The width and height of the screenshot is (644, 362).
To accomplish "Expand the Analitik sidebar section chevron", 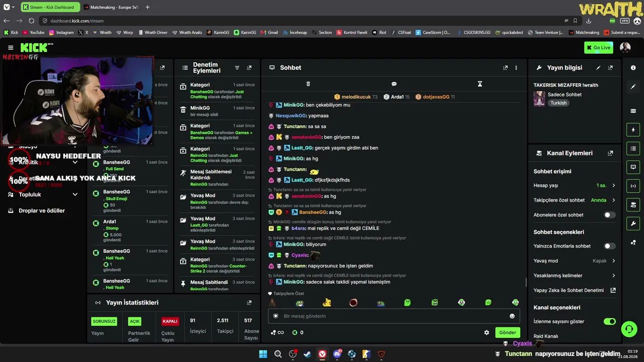I will [75, 162].
